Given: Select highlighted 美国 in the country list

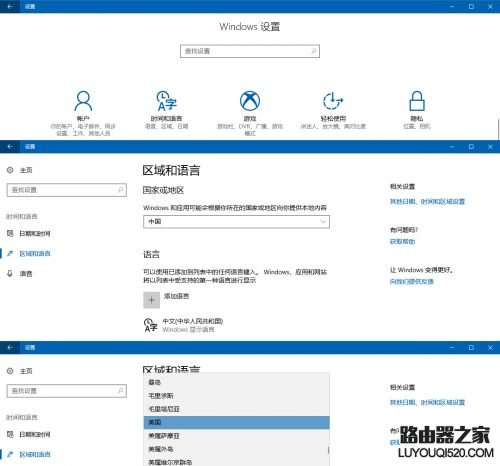Looking at the screenshot, I should click(x=236, y=422).
